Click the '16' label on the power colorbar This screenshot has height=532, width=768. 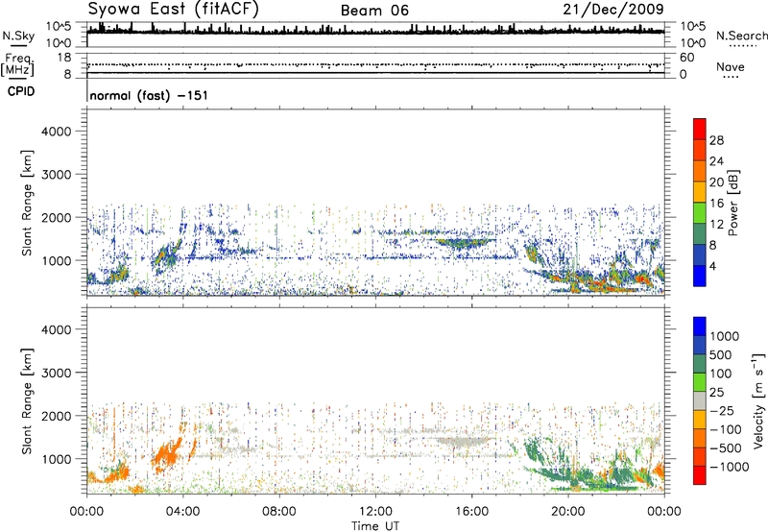[x=716, y=204]
